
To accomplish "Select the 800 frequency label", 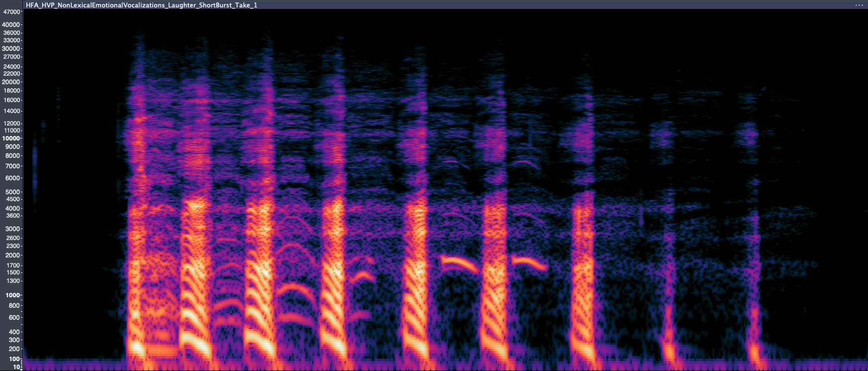I will pos(14,306).
